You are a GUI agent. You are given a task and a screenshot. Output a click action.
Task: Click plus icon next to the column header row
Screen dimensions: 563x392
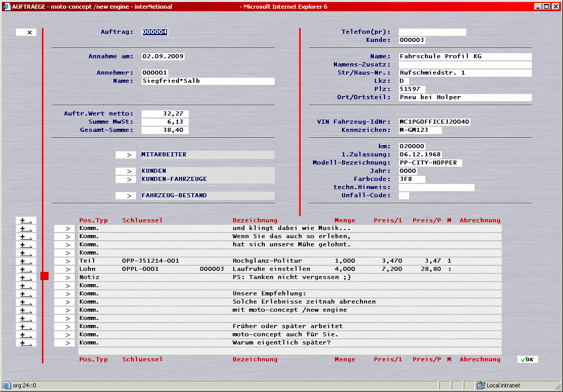pyautogui.click(x=26, y=220)
